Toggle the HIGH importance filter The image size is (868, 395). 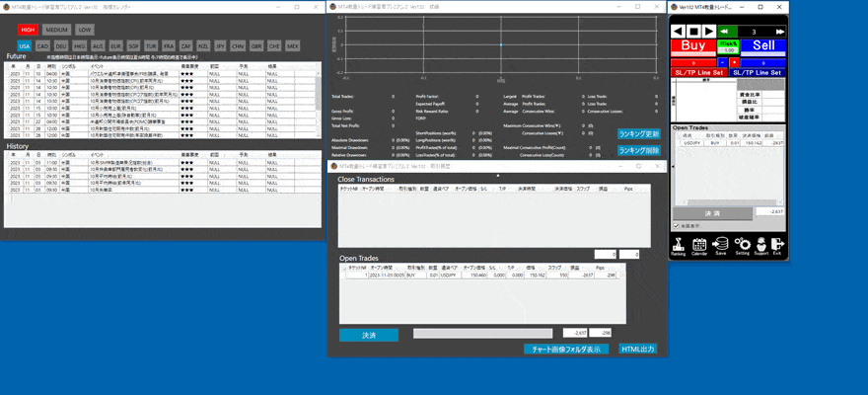click(x=28, y=30)
